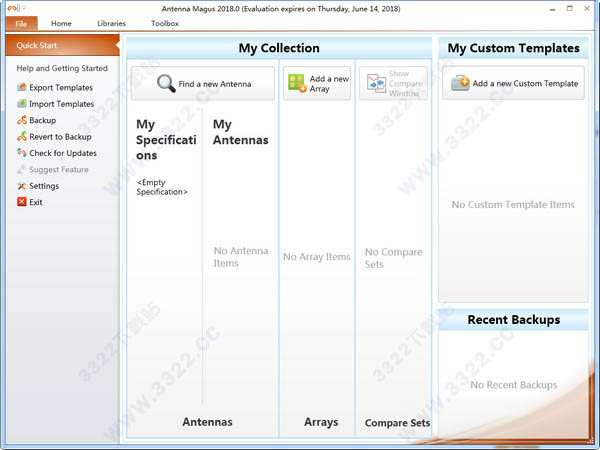
Task: Click the No Custom Template Items text
Action: point(513,204)
